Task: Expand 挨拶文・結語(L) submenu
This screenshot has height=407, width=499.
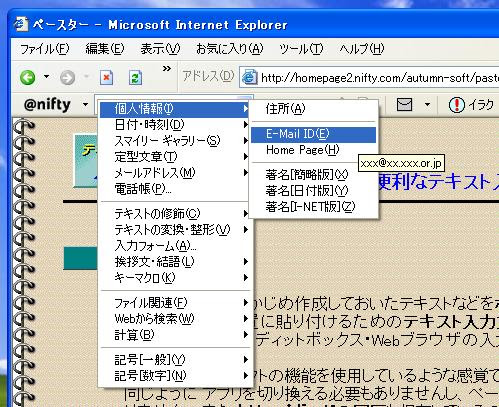Action: click(175, 262)
